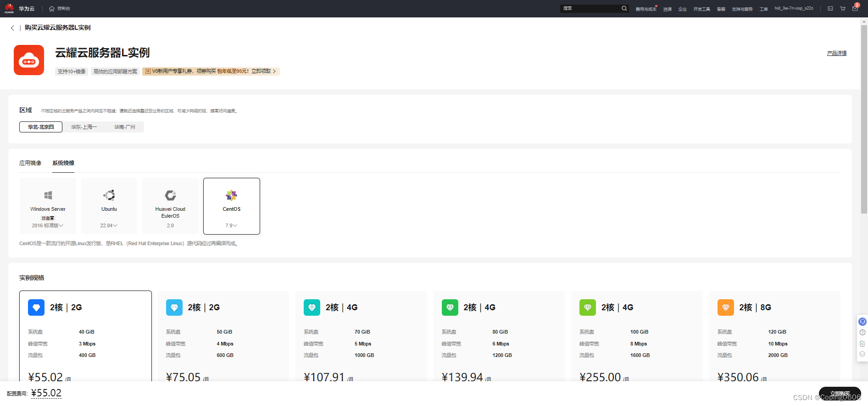The width and height of the screenshot is (868, 406).
Task: Open the 开发工具 menu
Action: click(702, 9)
